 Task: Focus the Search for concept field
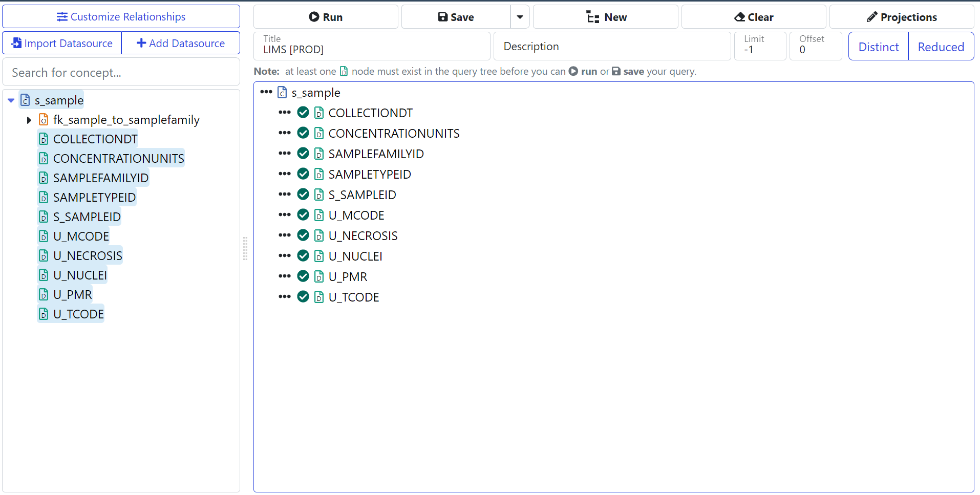tap(121, 73)
